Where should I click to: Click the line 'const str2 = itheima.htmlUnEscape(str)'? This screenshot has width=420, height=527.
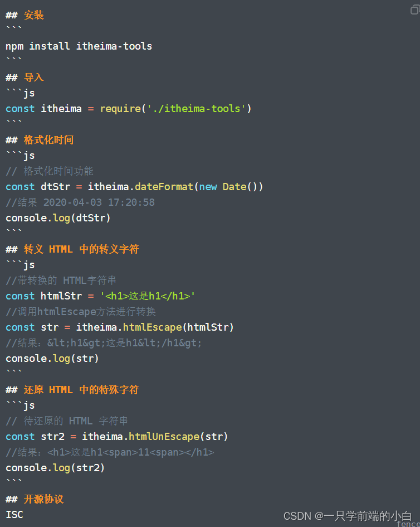pos(117,437)
